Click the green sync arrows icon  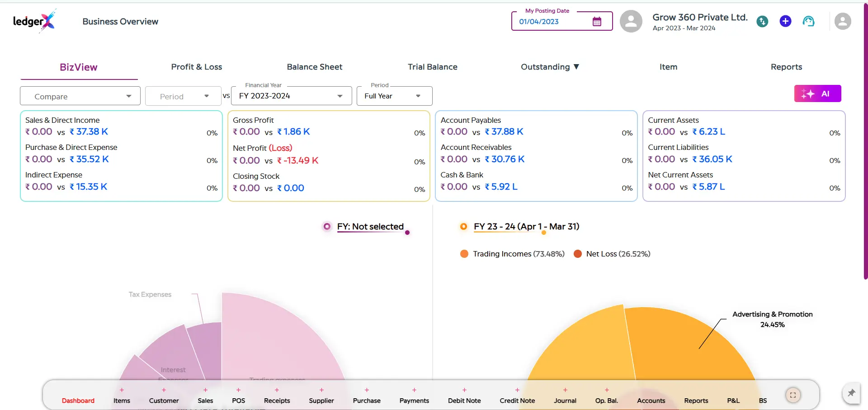pos(762,21)
